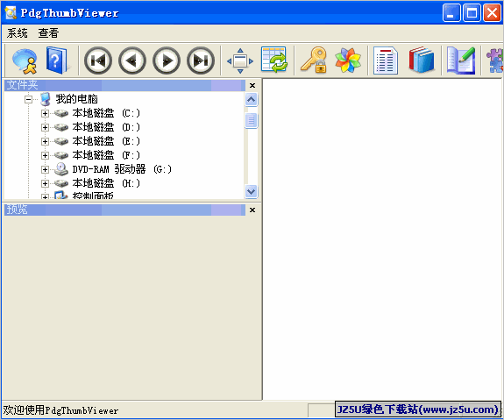Click the table refresh icon
This screenshot has width=504, height=420.
point(273,60)
